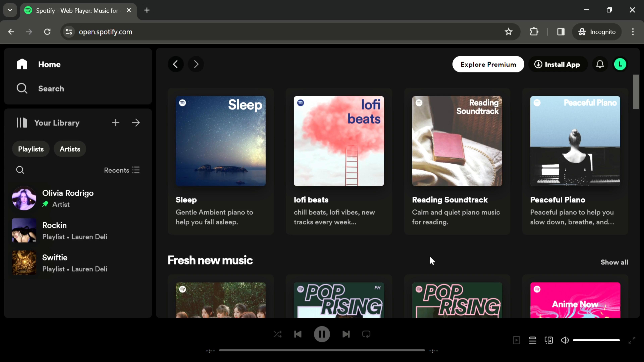
Task: Search for music in library
Action: point(20,170)
